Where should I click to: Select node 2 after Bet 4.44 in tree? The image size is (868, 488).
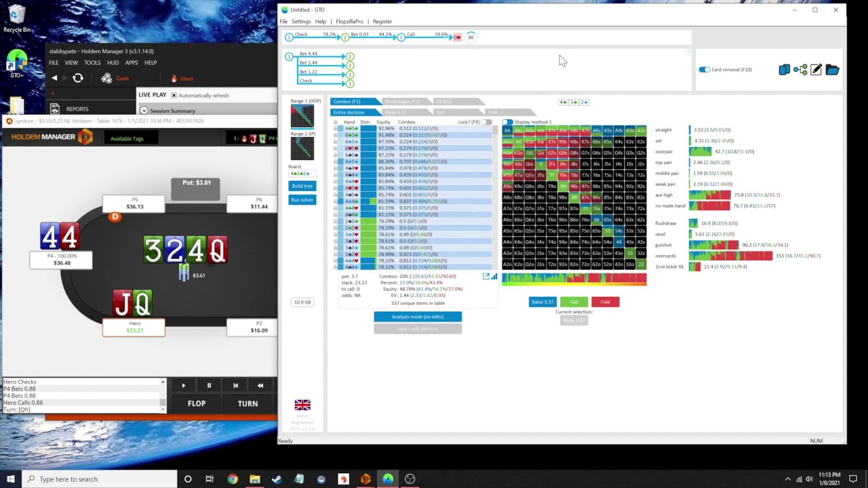(350, 56)
